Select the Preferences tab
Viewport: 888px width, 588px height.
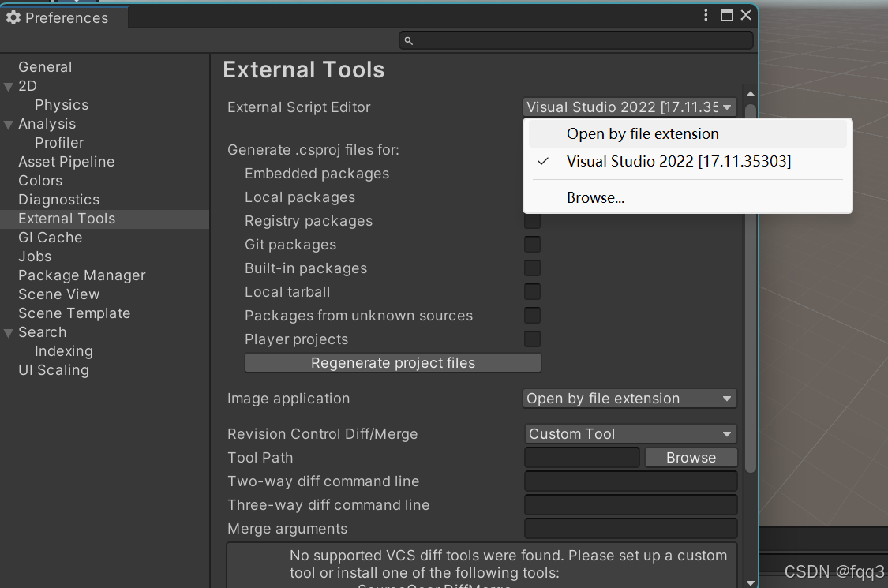click(x=64, y=17)
